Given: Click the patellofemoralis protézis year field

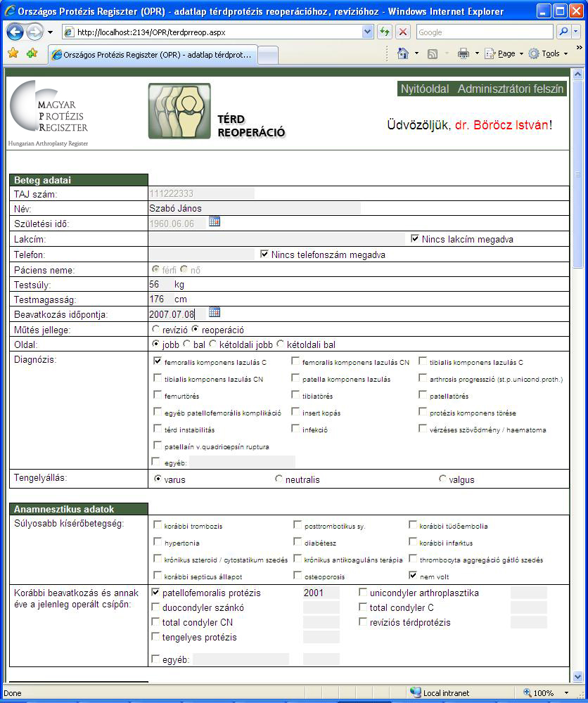Looking at the screenshot, I should [x=321, y=593].
